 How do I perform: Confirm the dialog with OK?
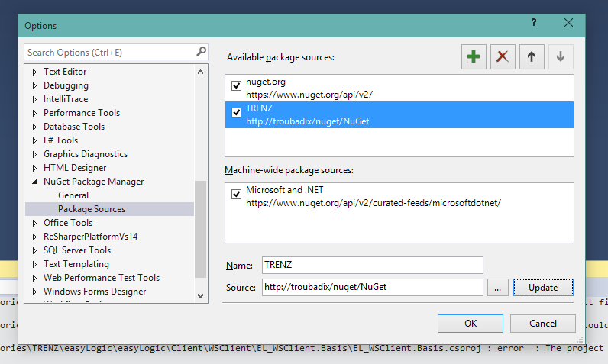coord(471,324)
